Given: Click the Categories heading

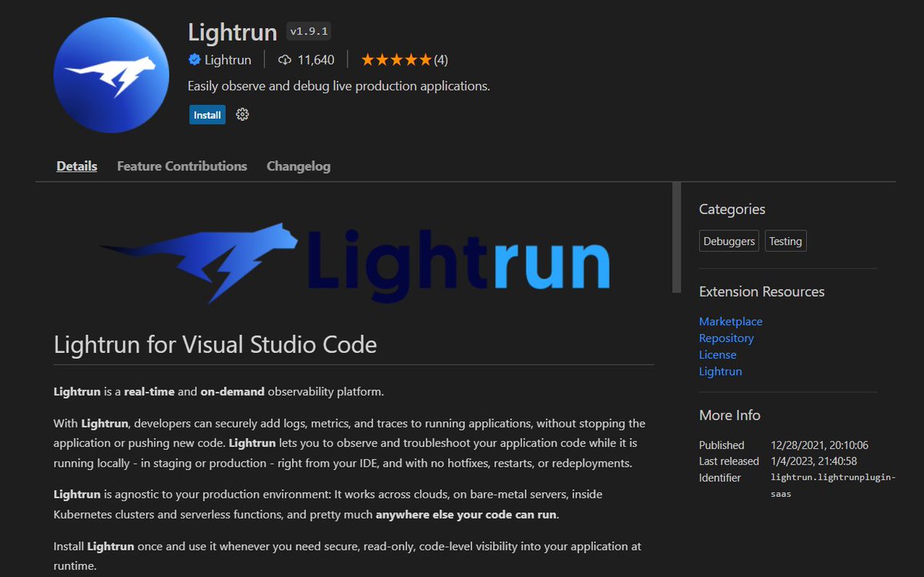Looking at the screenshot, I should tap(732, 210).
